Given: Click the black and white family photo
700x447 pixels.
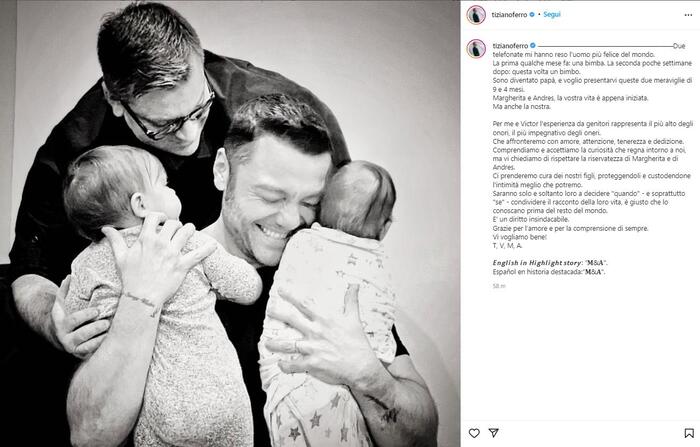Looking at the screenshot, I should [230, 223].
